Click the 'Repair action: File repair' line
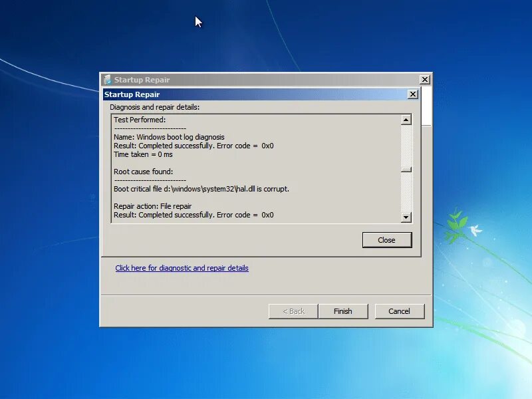The height and width of the screenshot is (399, 532). (153, 206)
